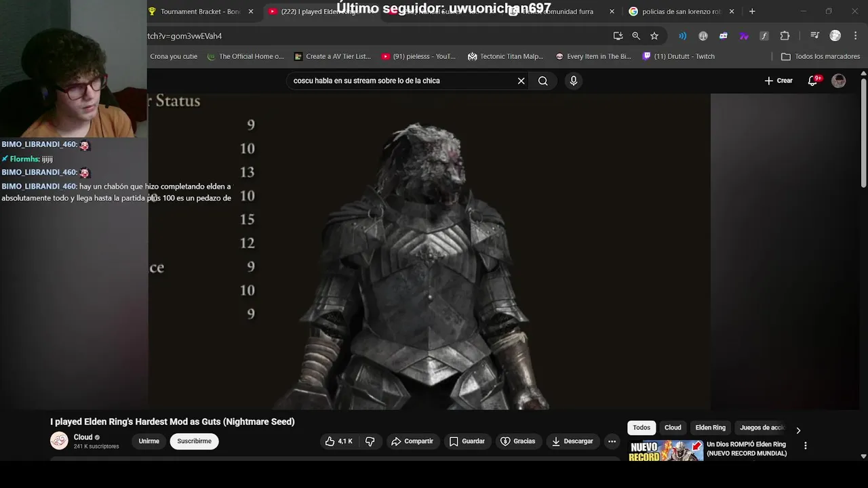
Task: Switch to the 'policias de san lorenzo' Google tab
Action: pos(681,12)
